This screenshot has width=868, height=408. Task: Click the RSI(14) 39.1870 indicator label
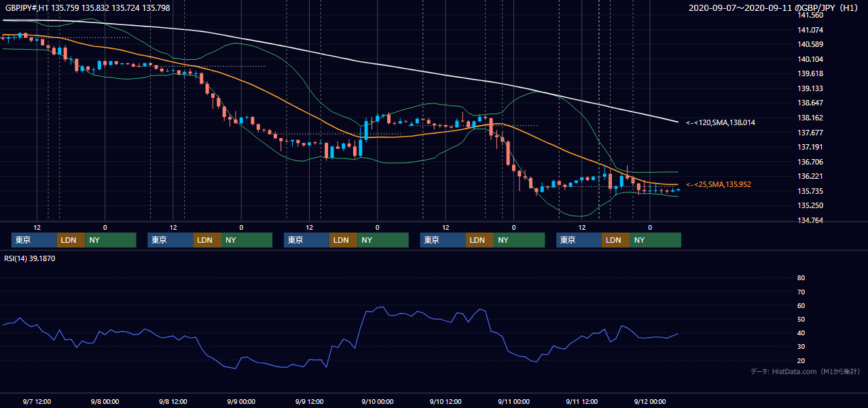point(30,258)
